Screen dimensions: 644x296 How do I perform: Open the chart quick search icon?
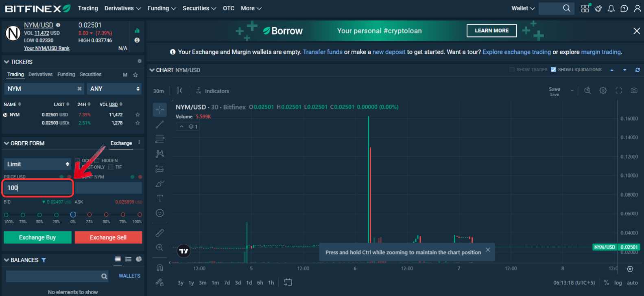(587, 90)
